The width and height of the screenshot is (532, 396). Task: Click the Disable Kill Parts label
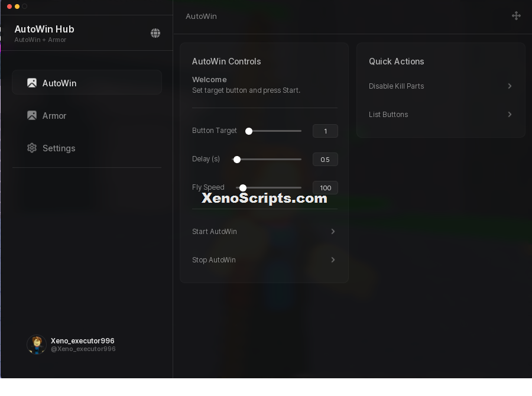[x=396, y=86]
